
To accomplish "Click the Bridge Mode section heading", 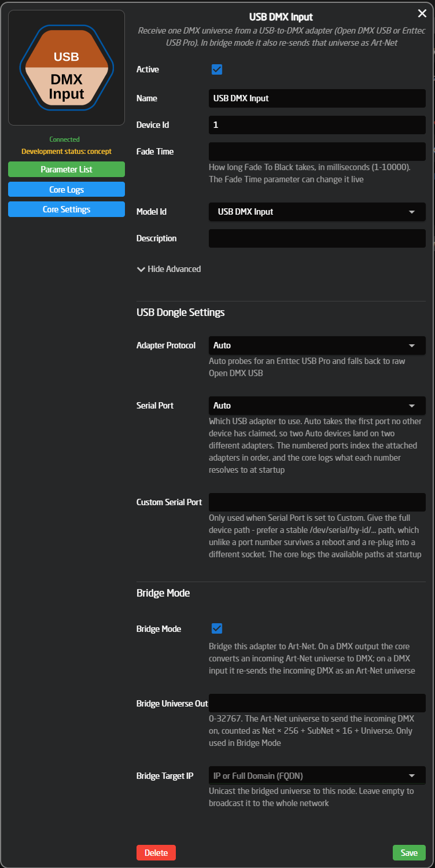I will click(x=163, y=593).
